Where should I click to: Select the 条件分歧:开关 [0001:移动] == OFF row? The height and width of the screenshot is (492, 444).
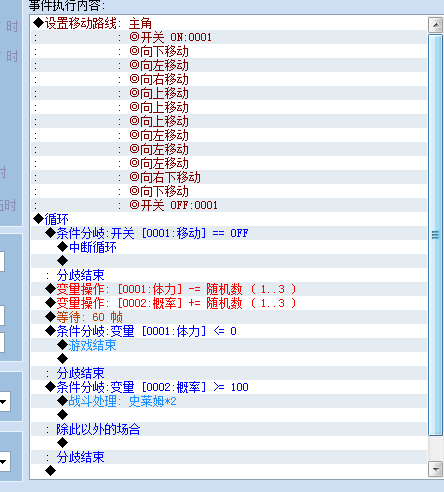tap(229, 233)
